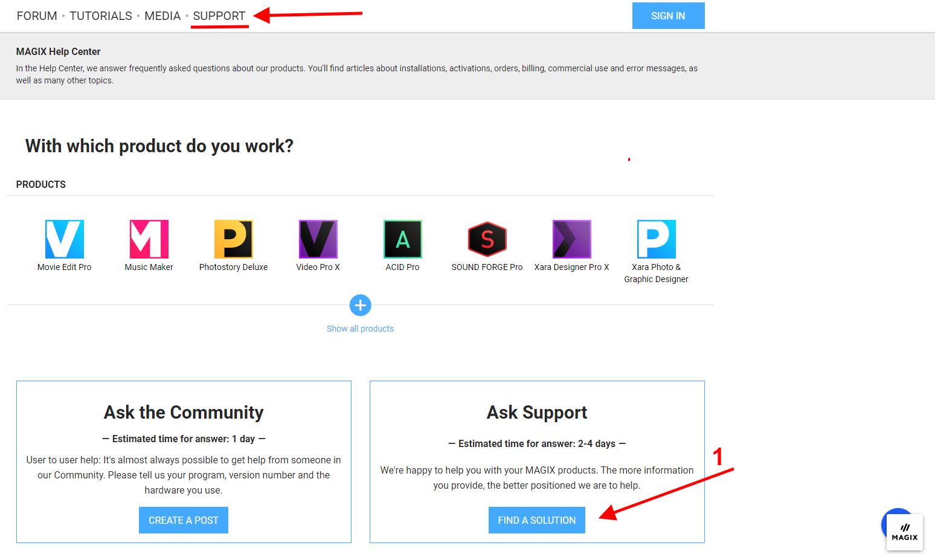Click the SOUND FORGE Pro label
Screen dimensions: 935x560
pos(487,267)
